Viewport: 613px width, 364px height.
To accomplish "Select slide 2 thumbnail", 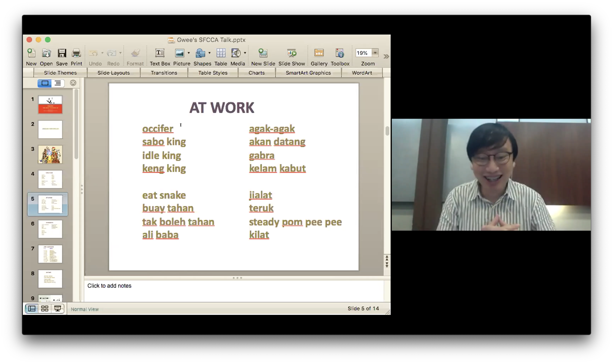I will click(50, 129).
